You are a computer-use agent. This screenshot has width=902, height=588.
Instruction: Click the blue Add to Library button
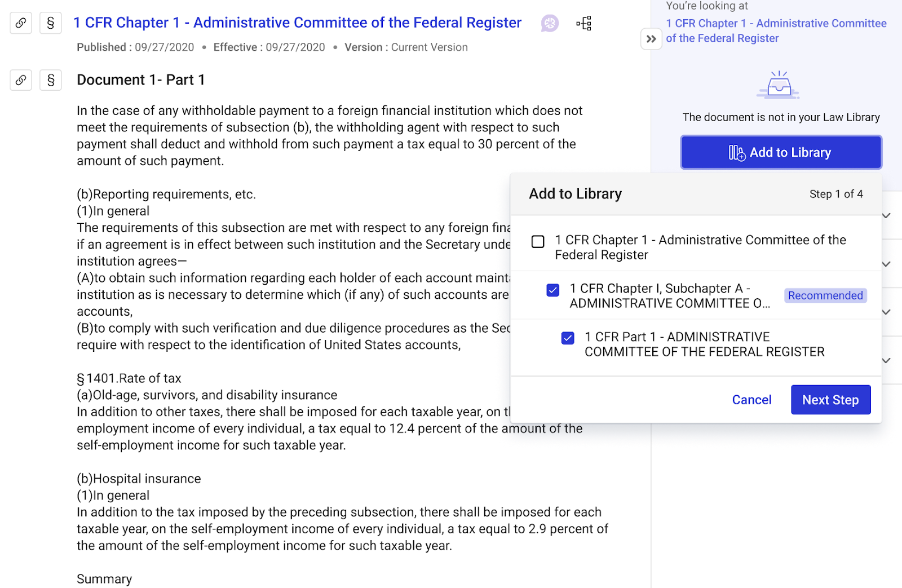tap(781, 152)
